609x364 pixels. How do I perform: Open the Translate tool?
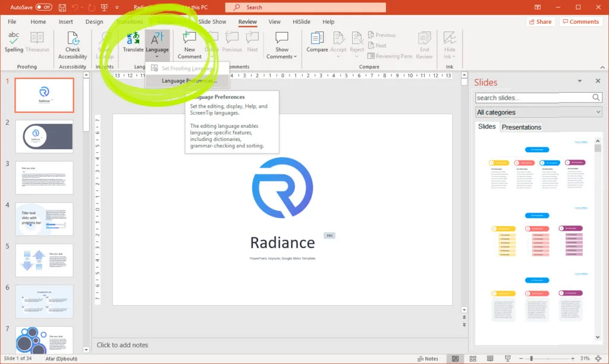coord(133,42)
